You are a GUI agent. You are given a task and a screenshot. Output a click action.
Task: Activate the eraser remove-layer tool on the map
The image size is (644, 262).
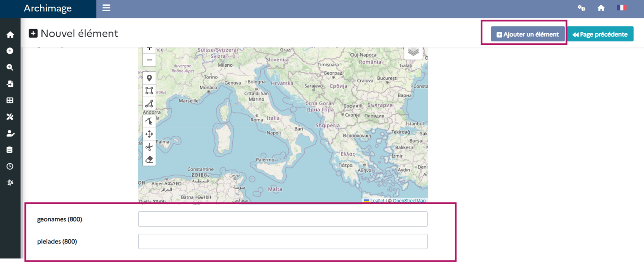(x=149, y=159)
